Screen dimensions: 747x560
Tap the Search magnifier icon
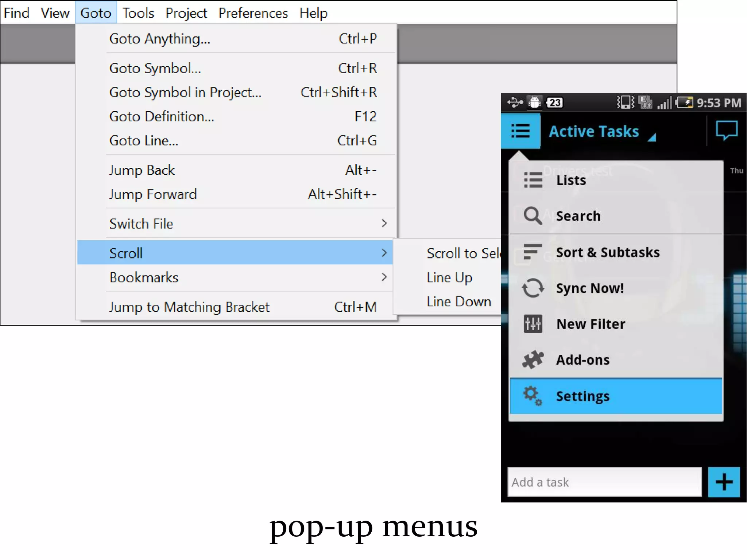tap(533, 216)
